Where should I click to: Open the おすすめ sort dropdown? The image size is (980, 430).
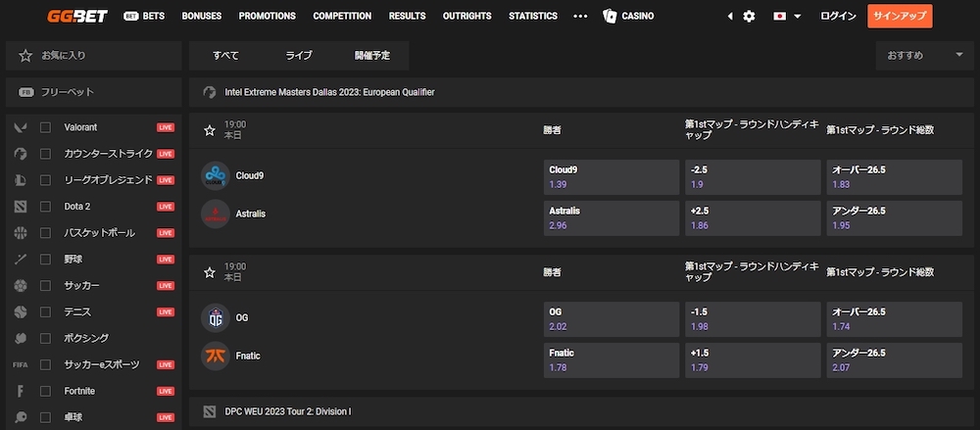[925, 56]
